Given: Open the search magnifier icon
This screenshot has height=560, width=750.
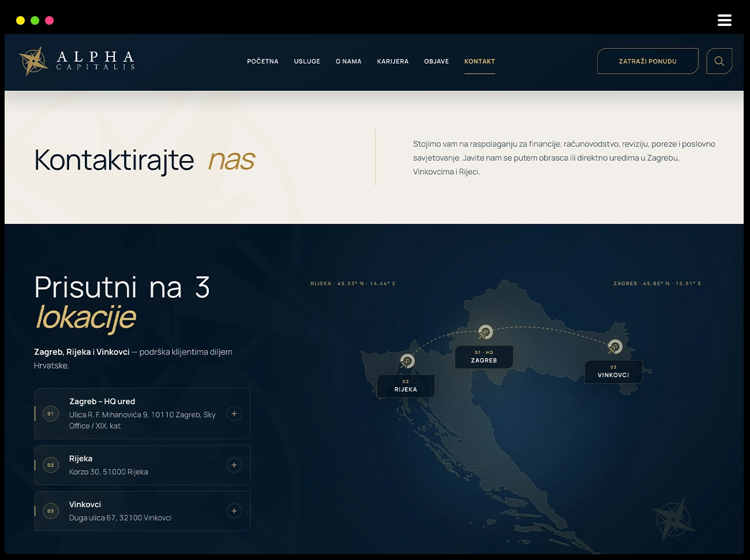Looking at the screenshot, I should [x=719, y=61].
